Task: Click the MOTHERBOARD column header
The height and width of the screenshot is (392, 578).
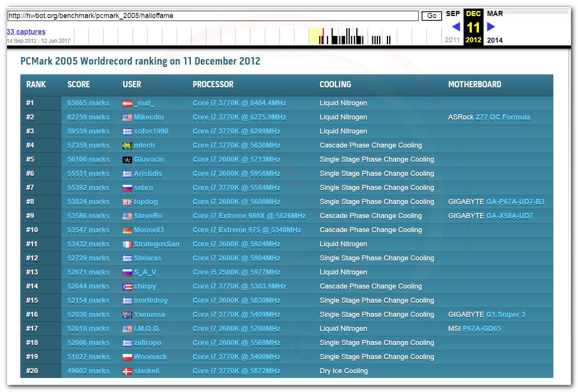Action: [475, 85]
